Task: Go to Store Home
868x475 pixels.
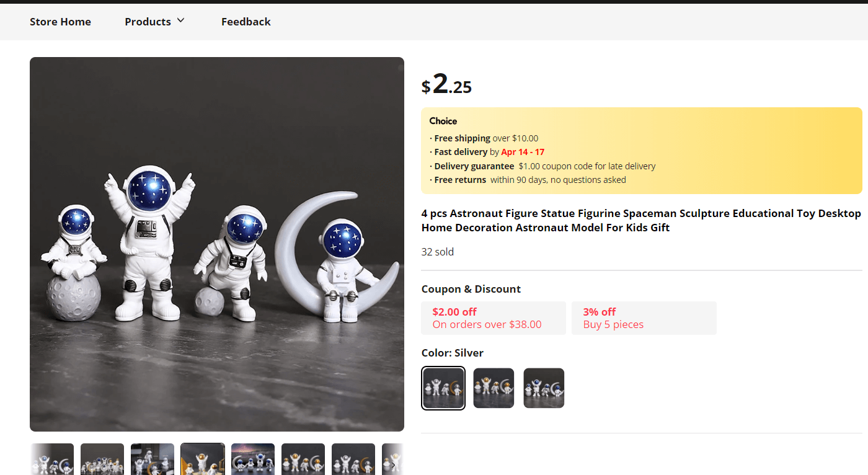Action: pyautogui.click(x=60, y=21)
